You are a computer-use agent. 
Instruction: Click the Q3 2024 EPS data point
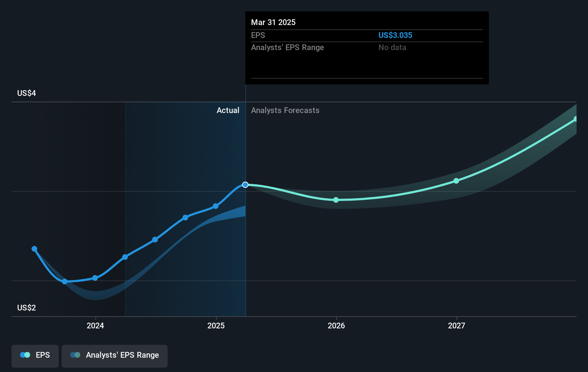[x=185, y=217]
